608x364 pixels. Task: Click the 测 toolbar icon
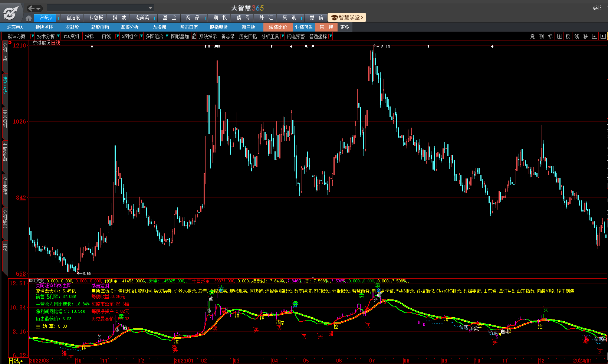click(x=541, y=36)
